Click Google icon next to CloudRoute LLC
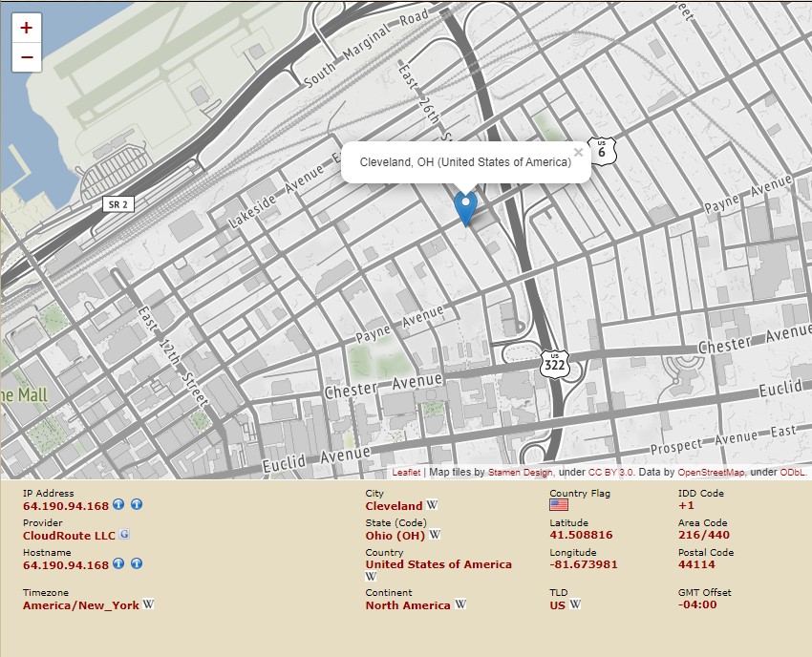The width and height of the screenshot is (812, 657). (x=124, y=535)
